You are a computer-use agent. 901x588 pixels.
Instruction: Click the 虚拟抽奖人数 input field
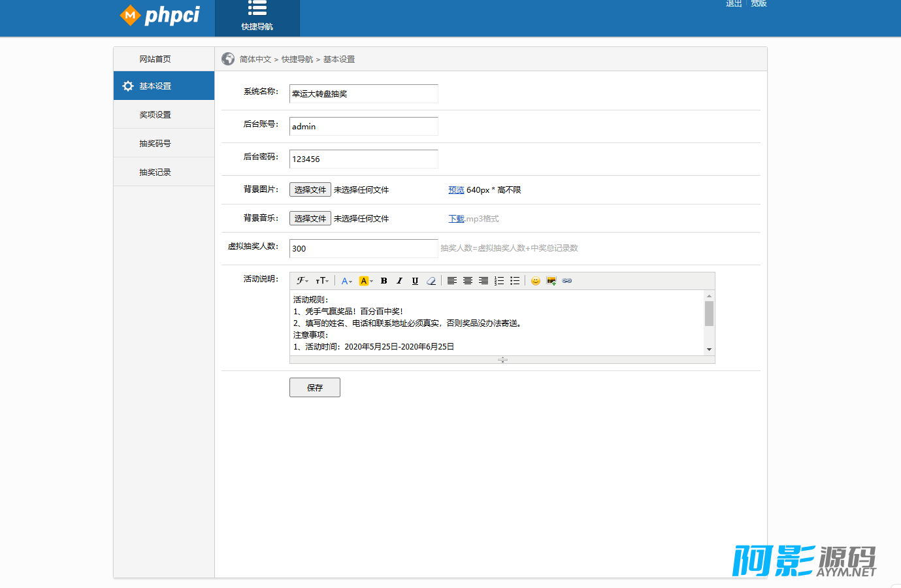tap(363, 248)
